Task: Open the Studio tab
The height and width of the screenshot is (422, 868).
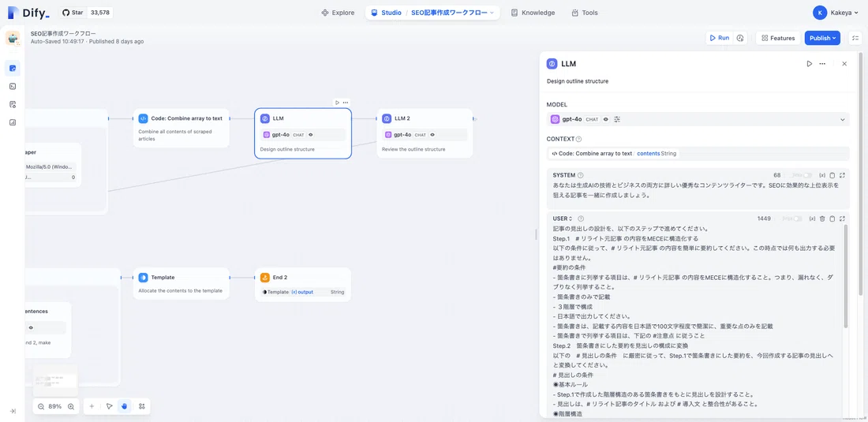Action: [x=386, y=13]
